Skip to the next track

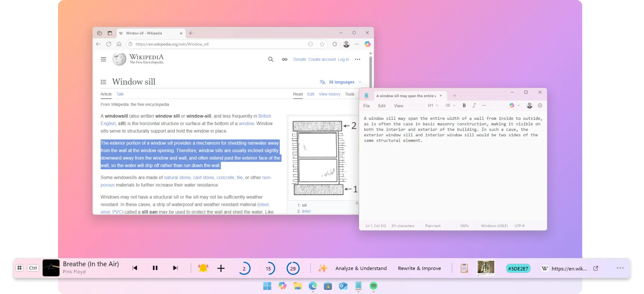175,268
